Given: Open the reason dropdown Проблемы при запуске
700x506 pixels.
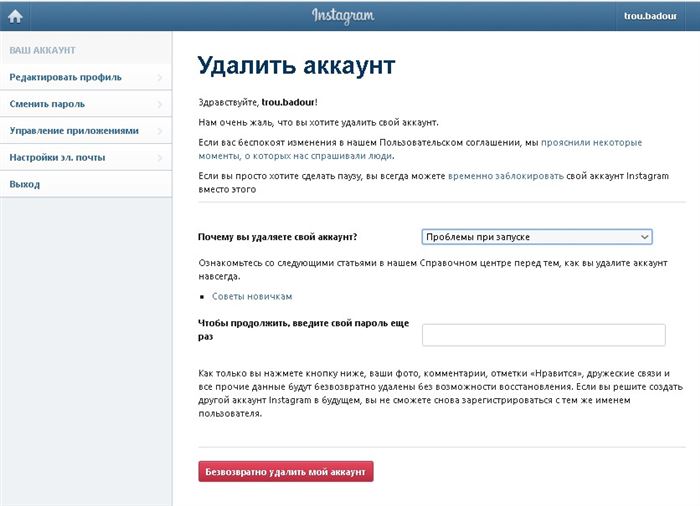Looking at the screenshot, I should click(537, 237).
